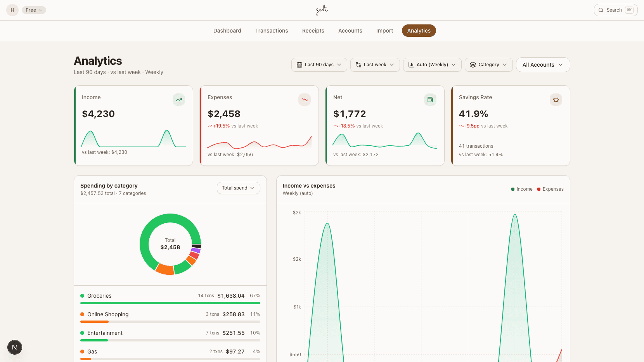Open the N dev tools badge
Screen dimensions: 644x362
pos(15,347)
